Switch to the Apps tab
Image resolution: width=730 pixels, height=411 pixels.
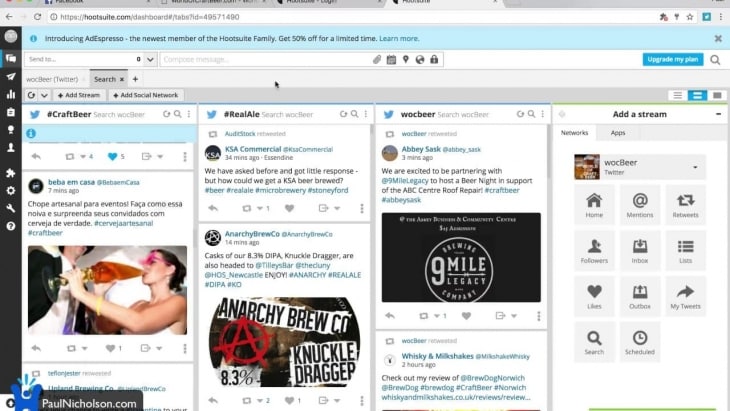[618, 132]
